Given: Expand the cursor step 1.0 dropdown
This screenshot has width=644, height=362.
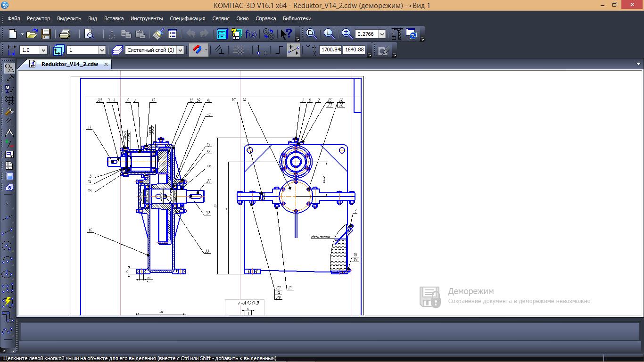Looking at the screenshot, I should pos(43,50).
